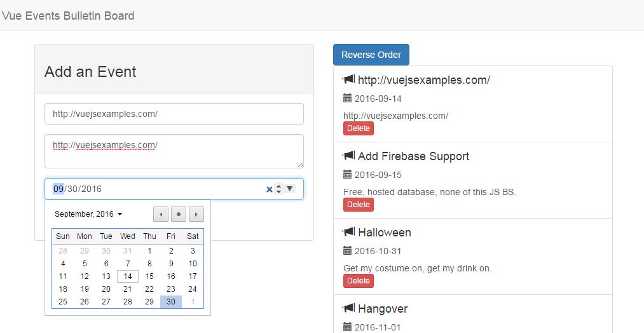Open the September, 2016 month selector dropdown

(88, 214)
